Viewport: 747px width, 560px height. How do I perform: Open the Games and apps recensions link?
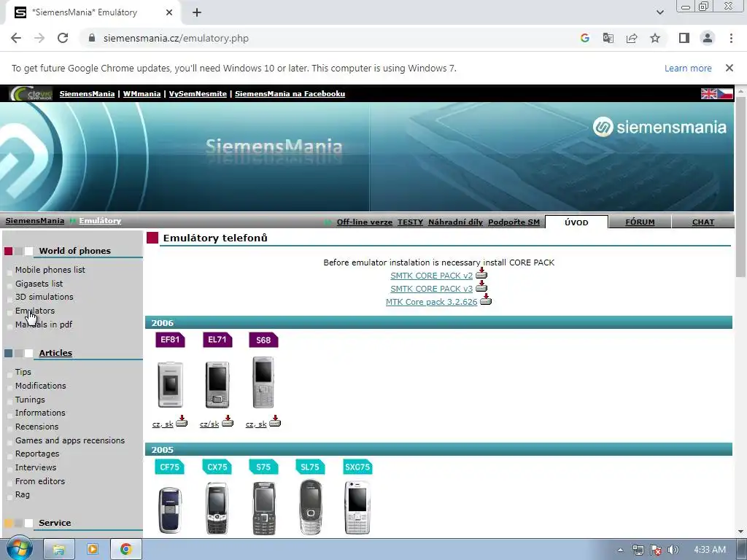pyautogui.click(x=70, y=440)
